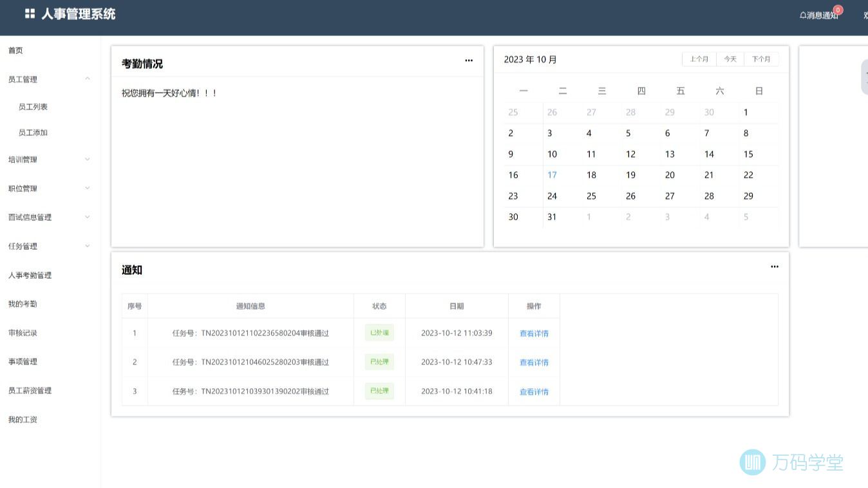Expand the 面试信息管理 sidebar menu

(x=88, y=217)
